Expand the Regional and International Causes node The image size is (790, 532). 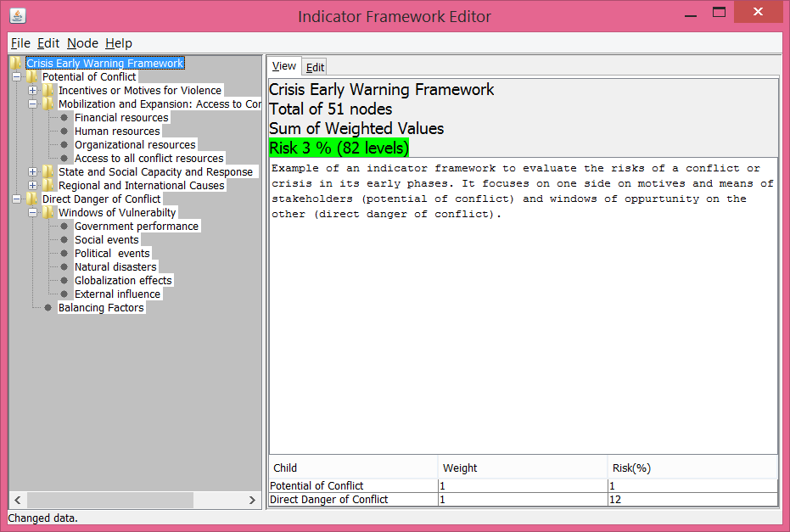(x=33, y=185)
